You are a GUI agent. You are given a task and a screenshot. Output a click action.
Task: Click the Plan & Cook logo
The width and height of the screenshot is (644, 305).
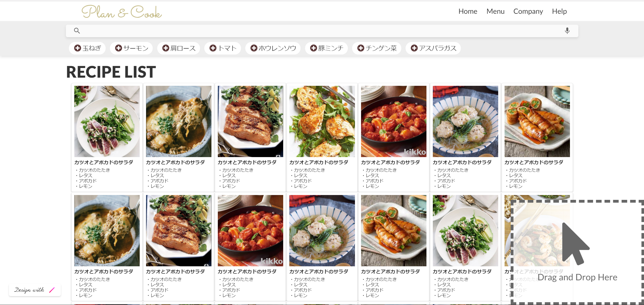click(x=122, y=12)
